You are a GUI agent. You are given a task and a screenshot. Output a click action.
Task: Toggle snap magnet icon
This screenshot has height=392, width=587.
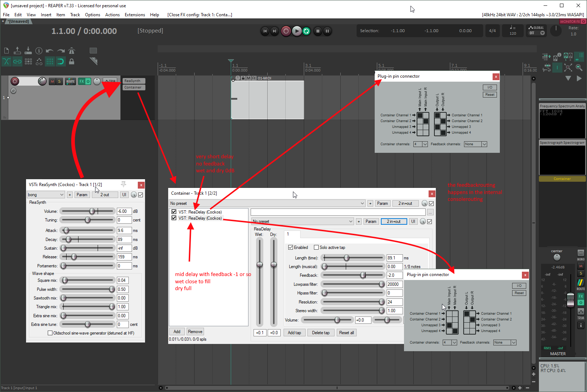click(x=61, y=61)
